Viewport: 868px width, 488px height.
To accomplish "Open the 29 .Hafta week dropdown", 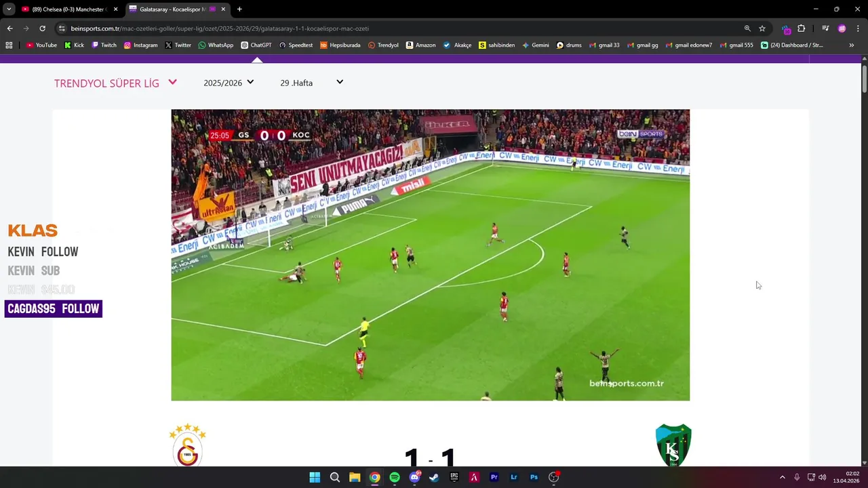I will click(311, 83).
